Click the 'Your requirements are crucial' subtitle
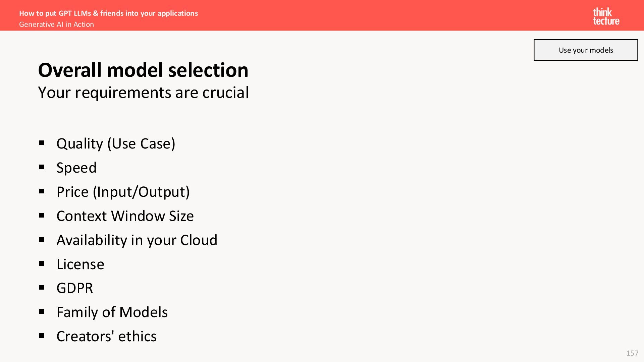The height and width of the screenshot is (362, 644). pyautogui.click(x=144, y=93)
